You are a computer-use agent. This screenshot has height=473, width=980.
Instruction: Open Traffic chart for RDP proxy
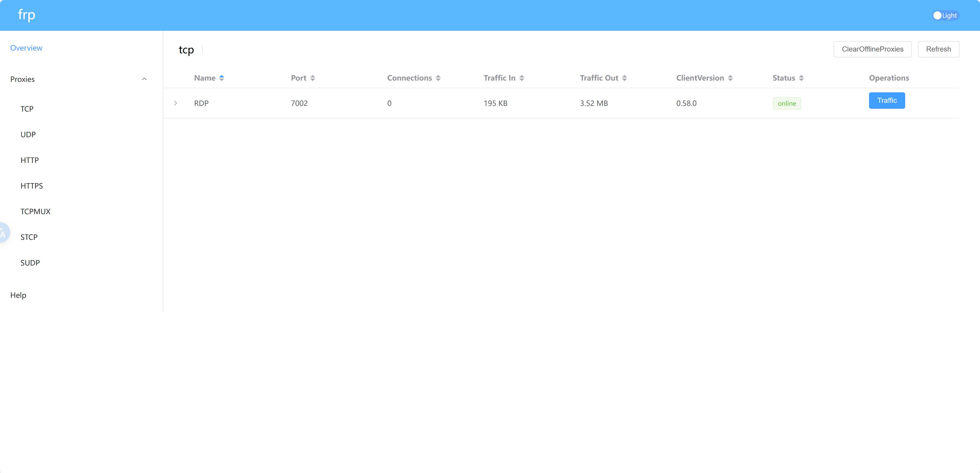coord(887,101)
